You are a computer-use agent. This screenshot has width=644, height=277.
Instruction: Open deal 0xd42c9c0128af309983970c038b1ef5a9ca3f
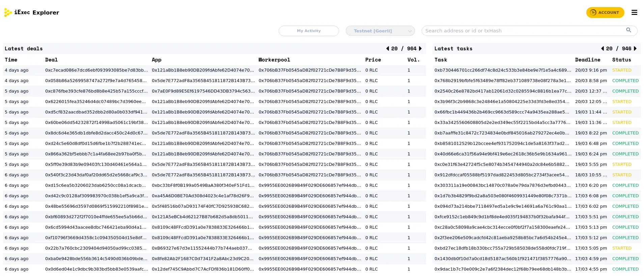point(96,196)
